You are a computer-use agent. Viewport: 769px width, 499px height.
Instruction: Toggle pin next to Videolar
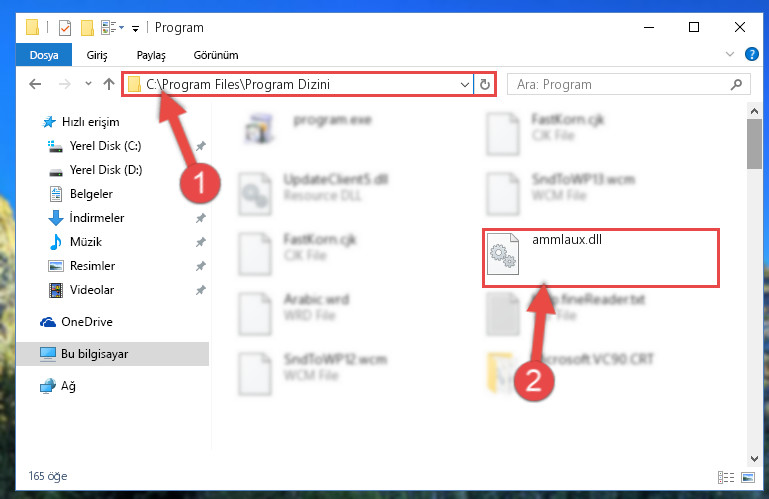point(201,290)
